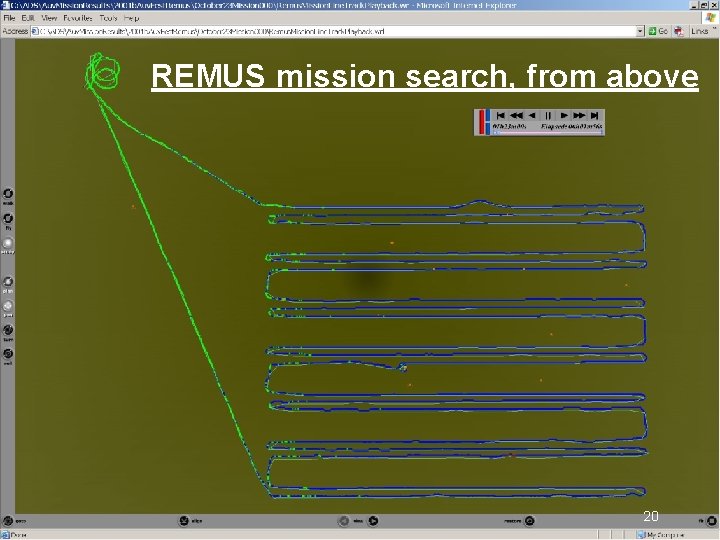Open the Tools menu
Viewport: 720px width, 540px height.
pyautogui.click(x=108, y=18)
